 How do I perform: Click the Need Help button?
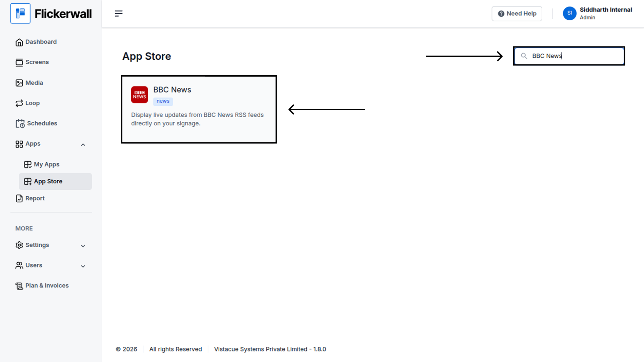tap(517, 14)
